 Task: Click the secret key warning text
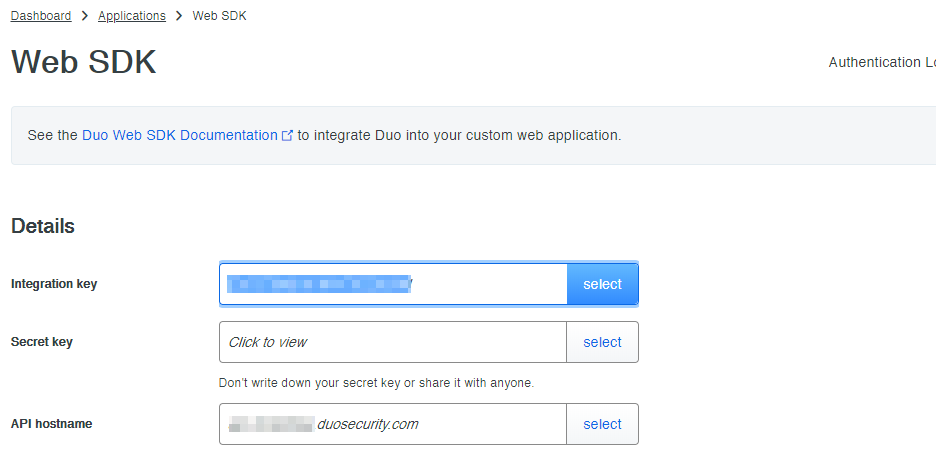376,383
